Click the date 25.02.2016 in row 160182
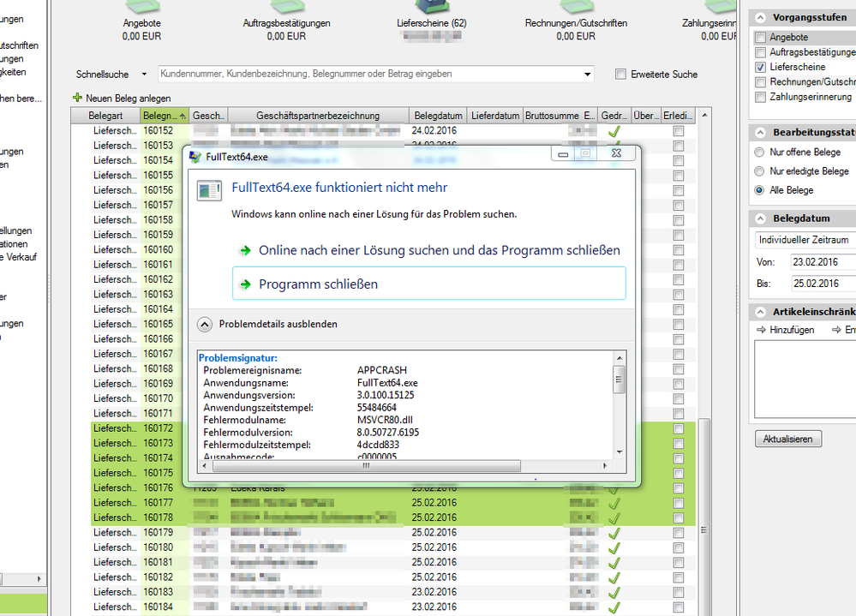Screen dimensions: 856x616 (x=434, y=577)
